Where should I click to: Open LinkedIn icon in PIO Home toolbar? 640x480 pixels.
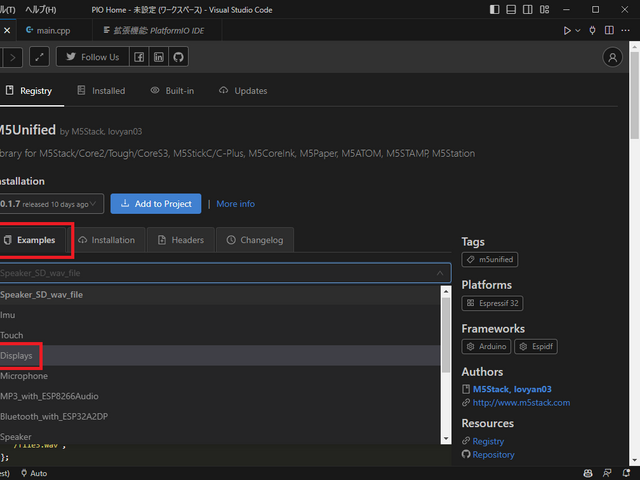(158, 57)
